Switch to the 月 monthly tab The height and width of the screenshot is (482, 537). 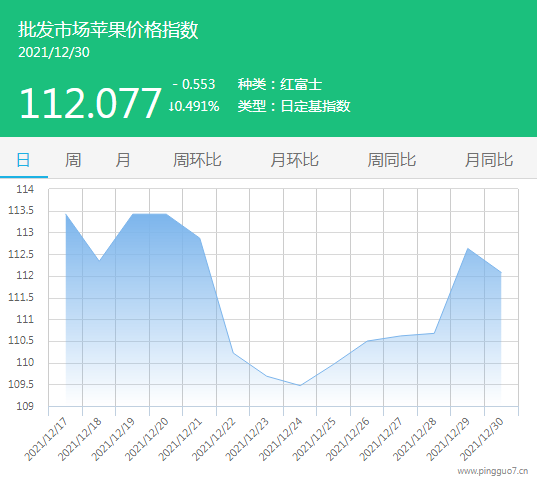point(123,160)
